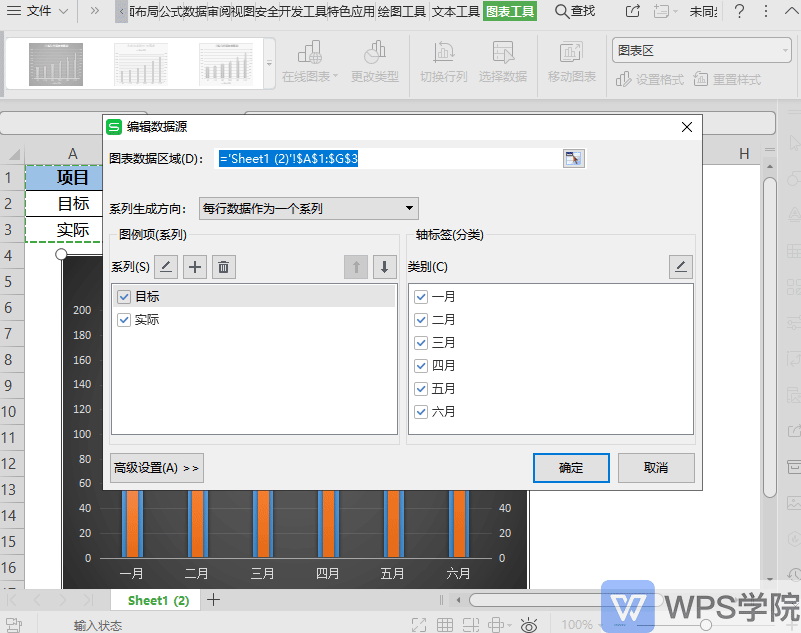
Task: Move series up with the up arrow
Action: [356, 267]
